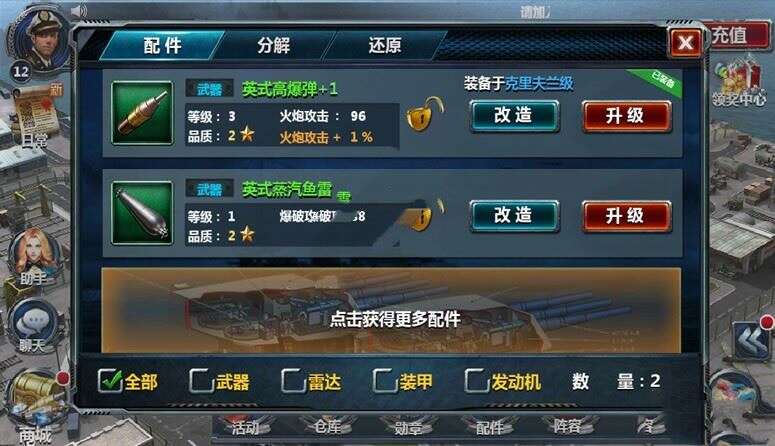Switch to the 分解 tab

(x=273, y=45)
